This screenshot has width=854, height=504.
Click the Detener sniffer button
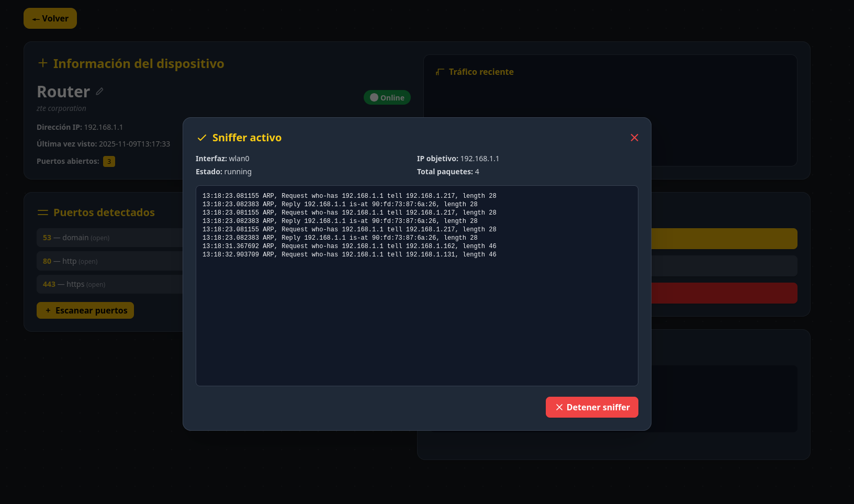[x=592, y=407]
